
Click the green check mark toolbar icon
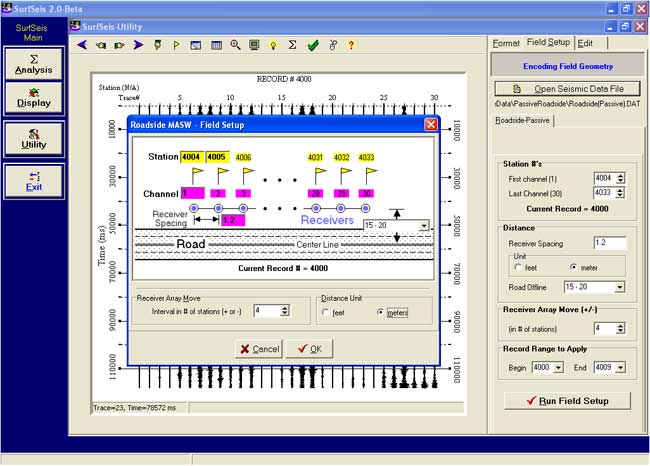pos(313,45)
